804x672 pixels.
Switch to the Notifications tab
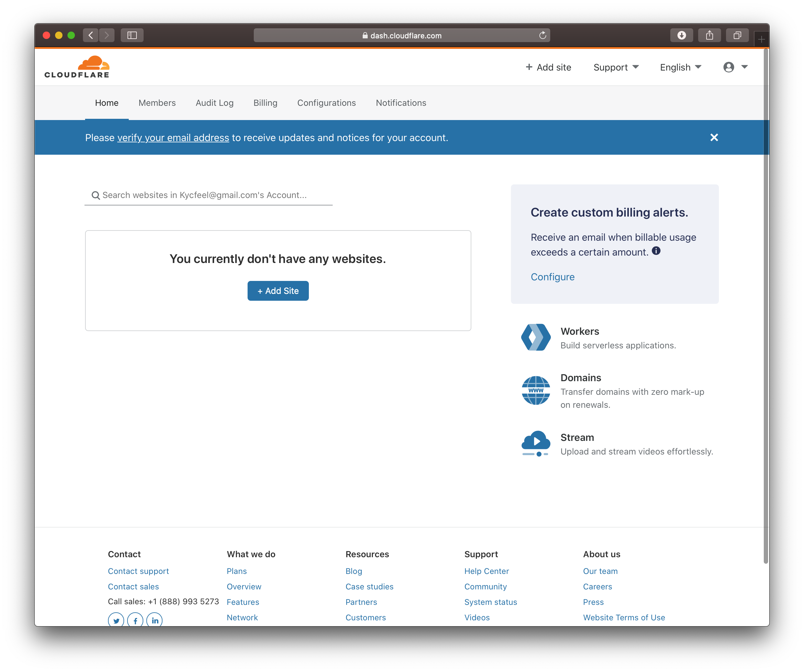point(401,102)
